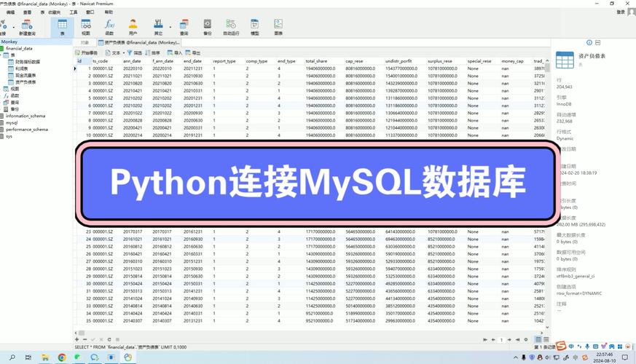The image size is (636, 364).
Task: Open the New Query (新建查询) toolbar icon
Action: pyautogui.click(x=27, y=28)
